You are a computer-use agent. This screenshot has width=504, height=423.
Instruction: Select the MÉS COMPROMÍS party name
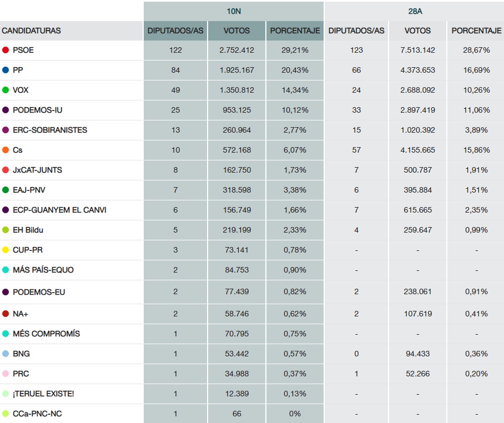tap(46, 334)
